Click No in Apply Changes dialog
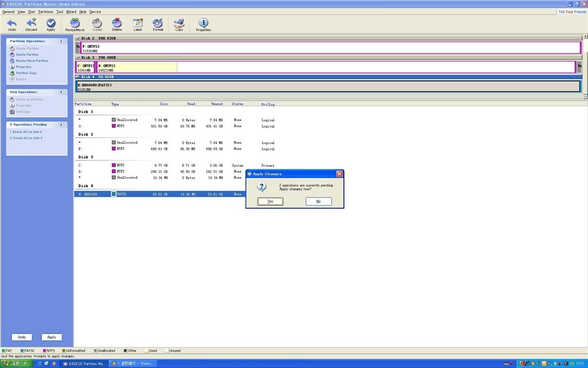This screenshot has height=368, width=588. pos(319,201)
